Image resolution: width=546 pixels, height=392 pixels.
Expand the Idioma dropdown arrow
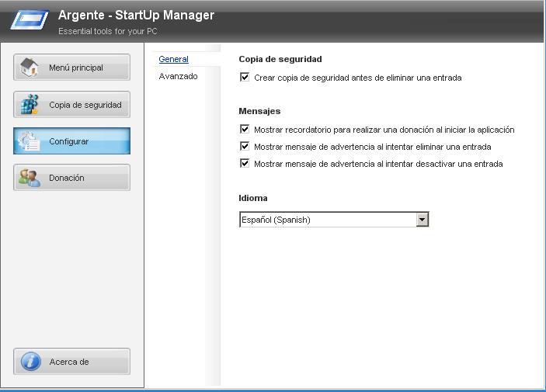pos(422,220)
